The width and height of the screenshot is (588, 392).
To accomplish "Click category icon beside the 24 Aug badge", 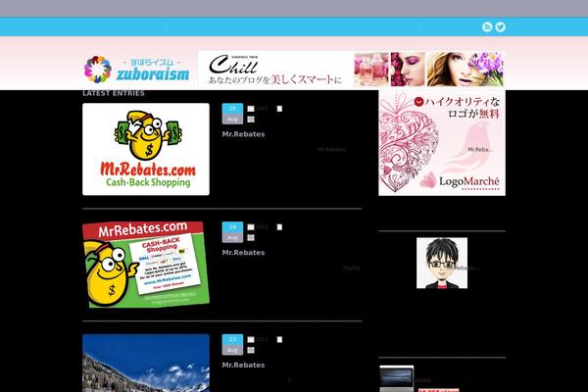I will pos(251,238).
